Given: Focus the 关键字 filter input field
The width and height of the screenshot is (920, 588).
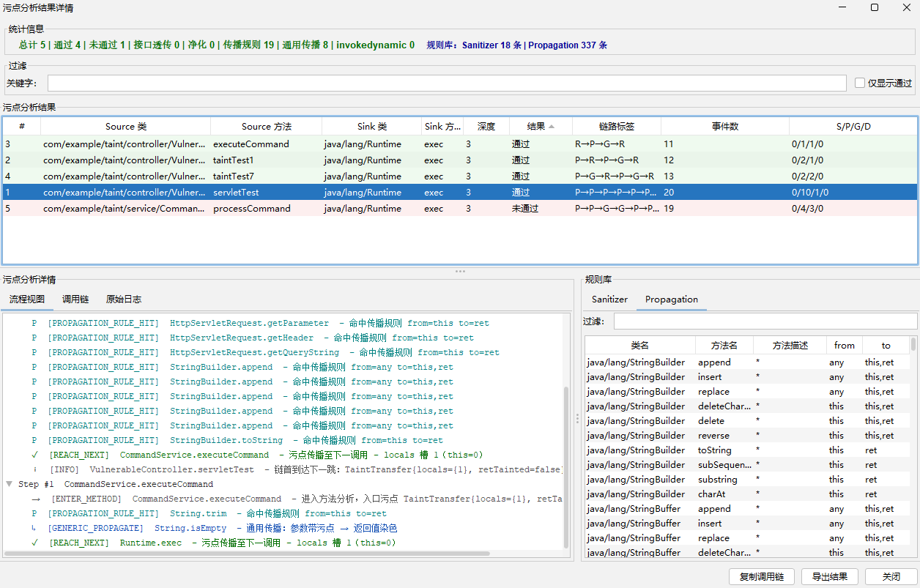Looking at the screenshot, I should click(x=447, y=83).
